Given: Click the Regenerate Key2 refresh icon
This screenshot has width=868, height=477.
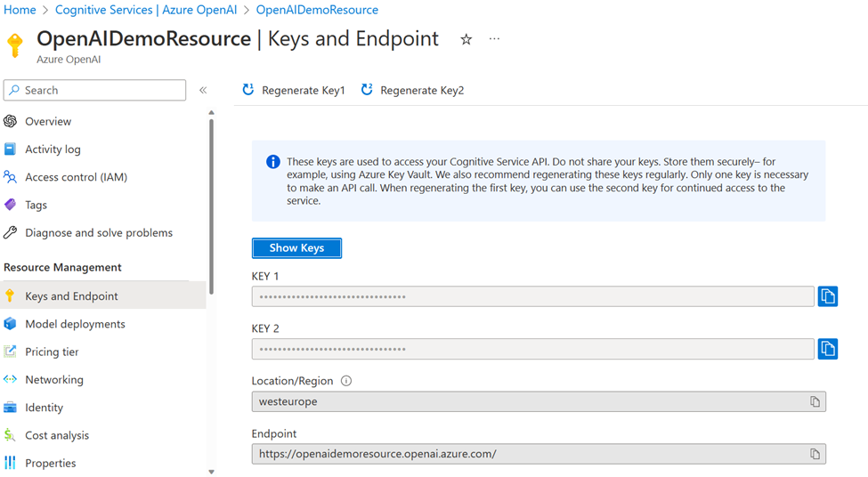Looking at the screenshot, I should coord(367,90).
